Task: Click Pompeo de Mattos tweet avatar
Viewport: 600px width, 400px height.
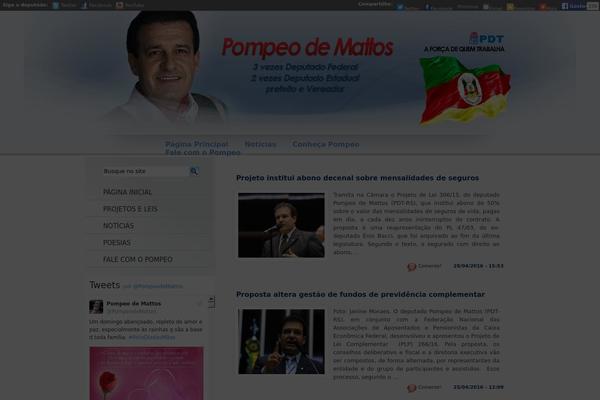Action: point(96,307)
